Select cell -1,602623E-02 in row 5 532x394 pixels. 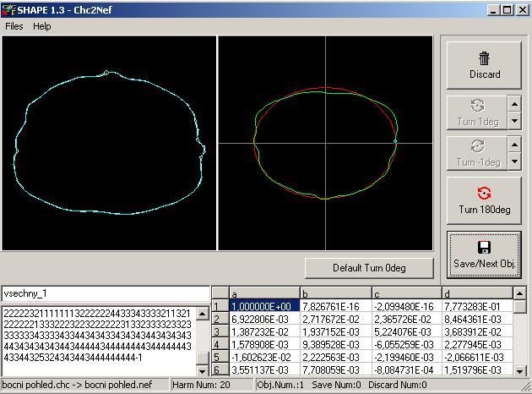(264, 357)
